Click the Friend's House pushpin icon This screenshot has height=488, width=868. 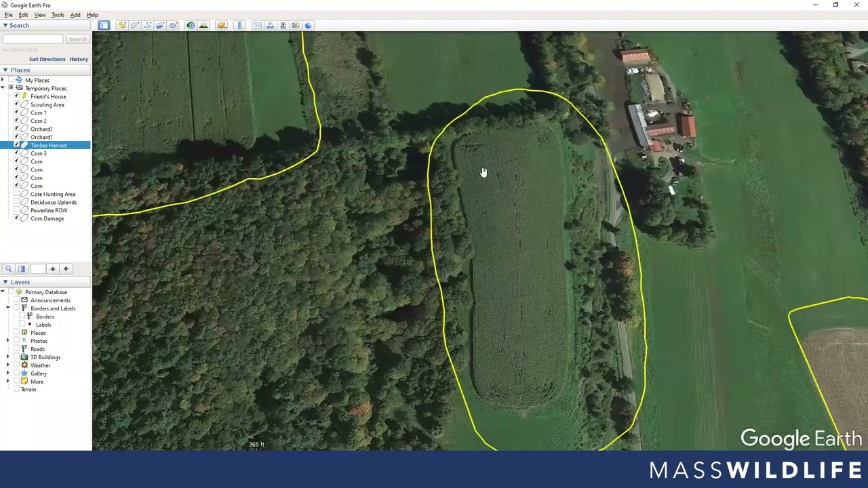click(x=25, y=96)
